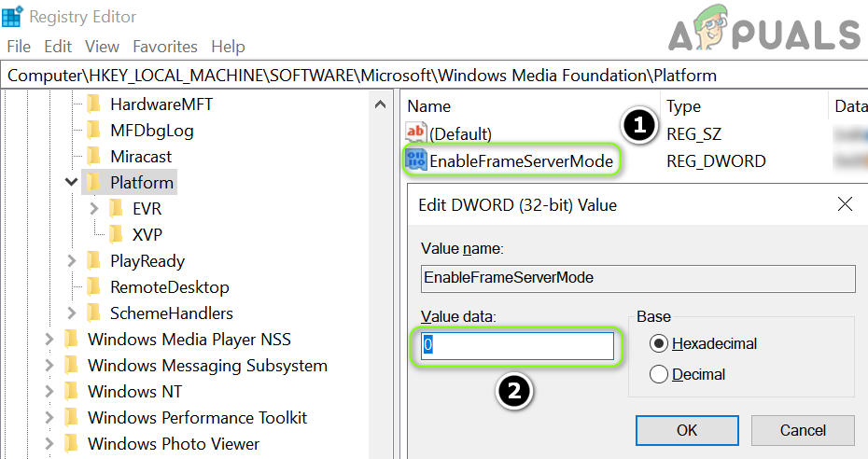Open the File menu
Image resolution: width=868 pixels, height=459 pixels.
[19, 47]
